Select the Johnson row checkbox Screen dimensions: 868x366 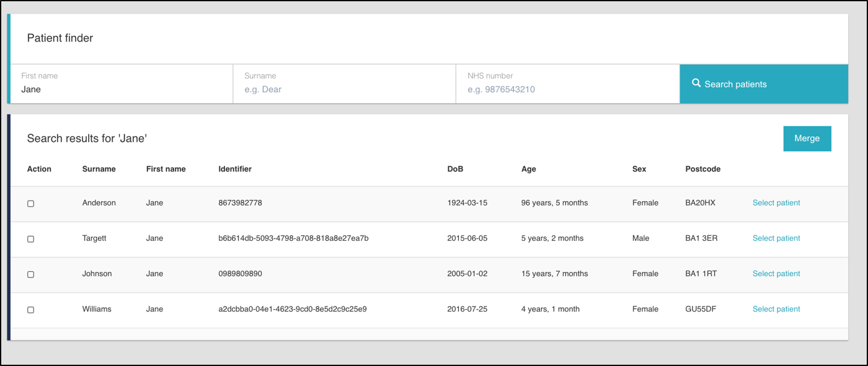click(30, 274)
